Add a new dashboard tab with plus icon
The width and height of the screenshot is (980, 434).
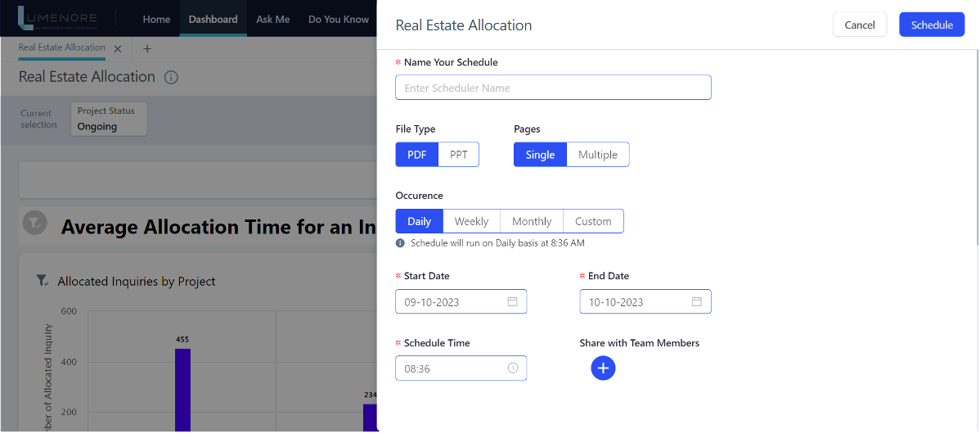pyautogui.click(x=147, y=49)
